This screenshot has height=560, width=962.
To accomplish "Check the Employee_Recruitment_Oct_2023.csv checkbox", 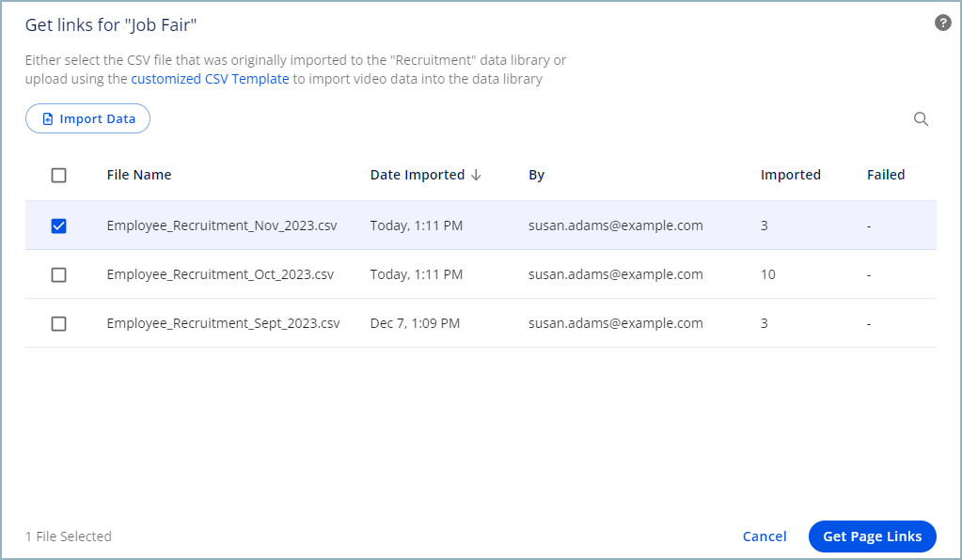I will tap(59, 274).
